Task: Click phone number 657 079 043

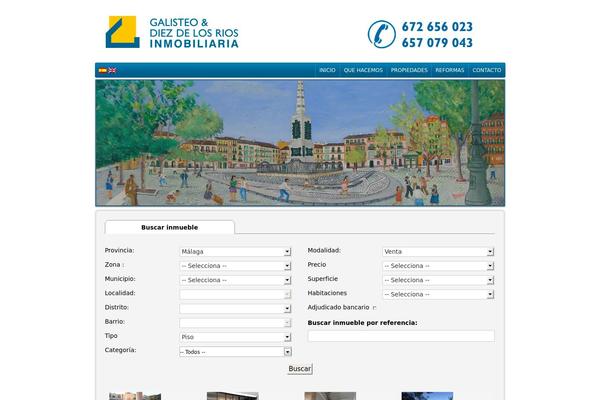Action: point(437,42)
